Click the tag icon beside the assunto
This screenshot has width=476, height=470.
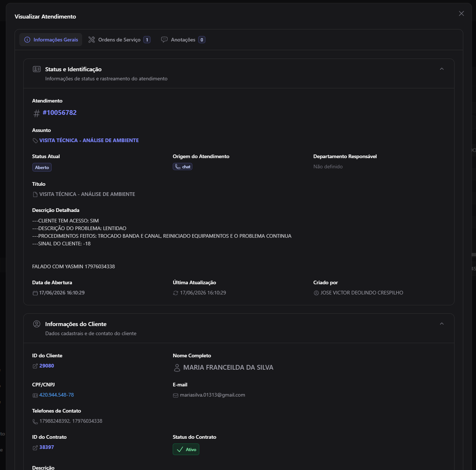point(35,141)
